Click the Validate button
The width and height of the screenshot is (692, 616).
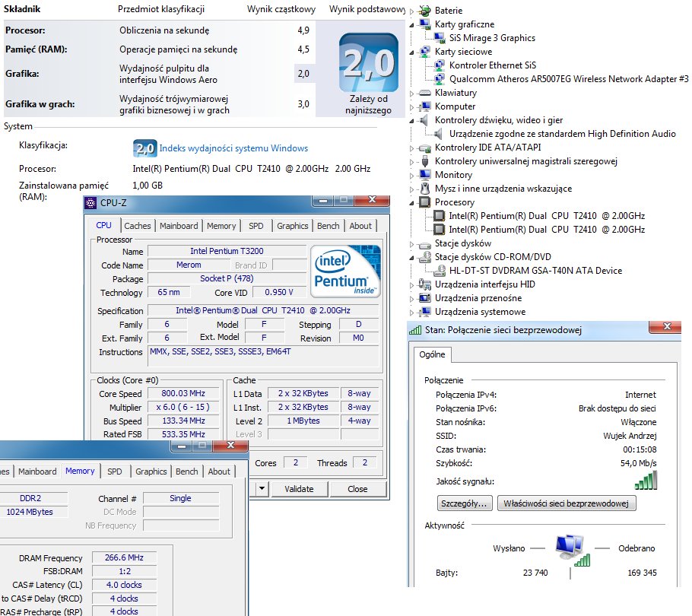(x=299, y=488)
